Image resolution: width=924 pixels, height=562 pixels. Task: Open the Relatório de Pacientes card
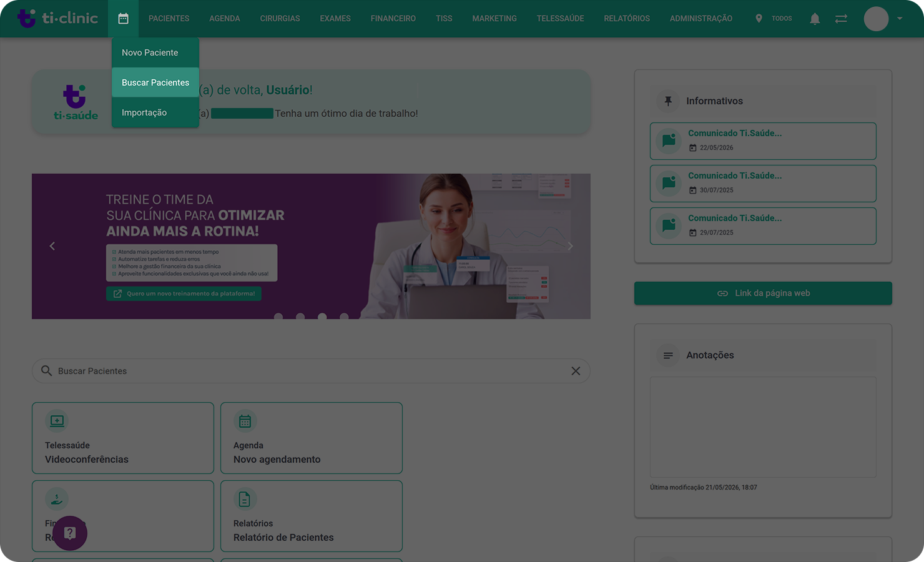click(x=312, y=516)
